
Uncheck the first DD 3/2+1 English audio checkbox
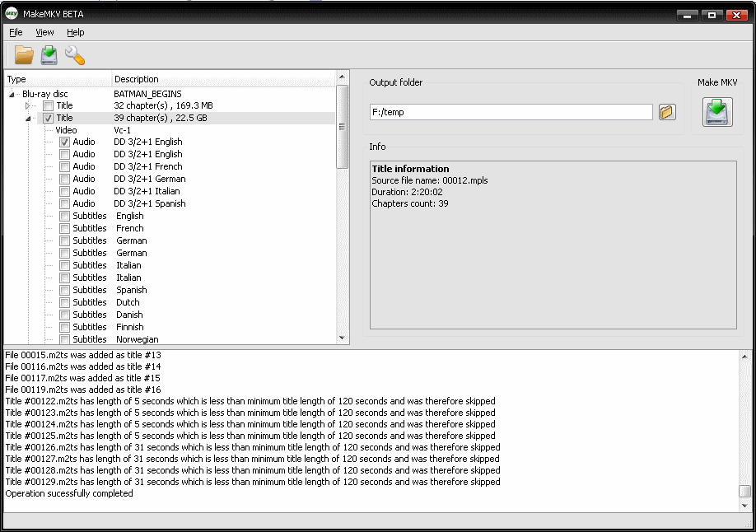[x=64, y=142]
